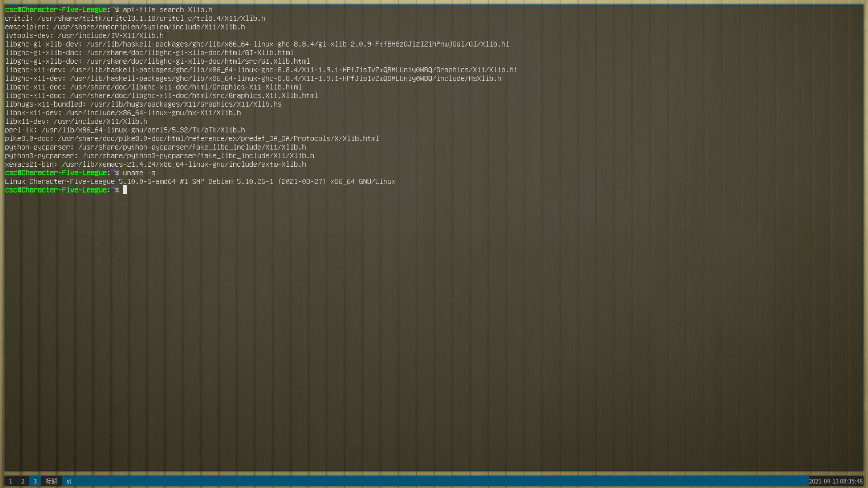Image resolution: width=868 pixels, height=488 pixels.
Task: Click the pike8.0-doc Xlib.html result line
Action: (192, 139)
